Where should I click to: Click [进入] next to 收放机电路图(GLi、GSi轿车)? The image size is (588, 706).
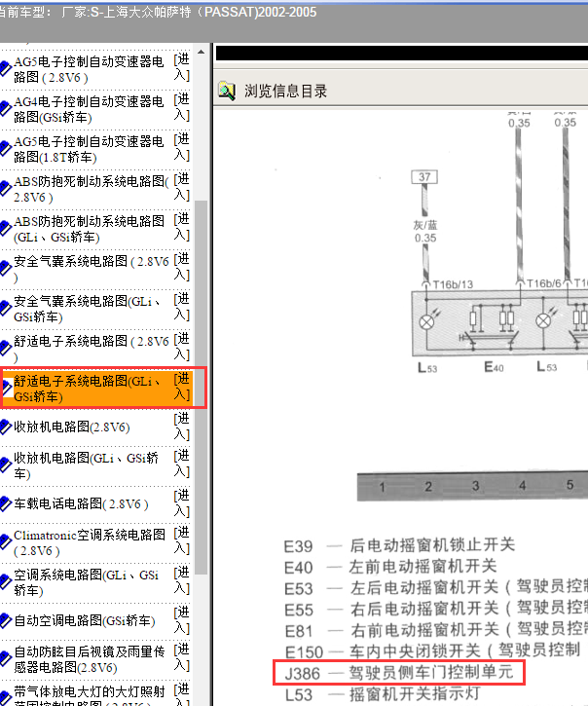point(182,464)
